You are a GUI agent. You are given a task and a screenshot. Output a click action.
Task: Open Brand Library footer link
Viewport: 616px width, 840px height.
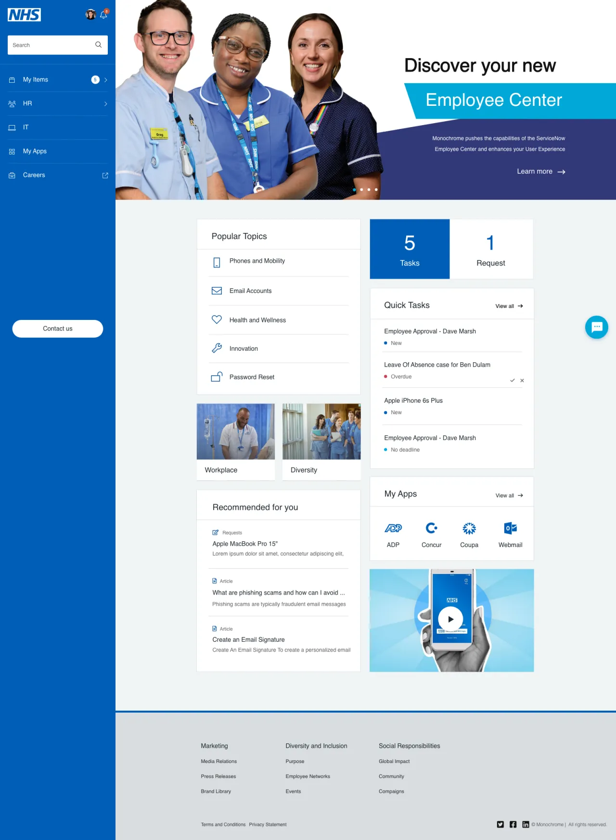coord(216,791)
